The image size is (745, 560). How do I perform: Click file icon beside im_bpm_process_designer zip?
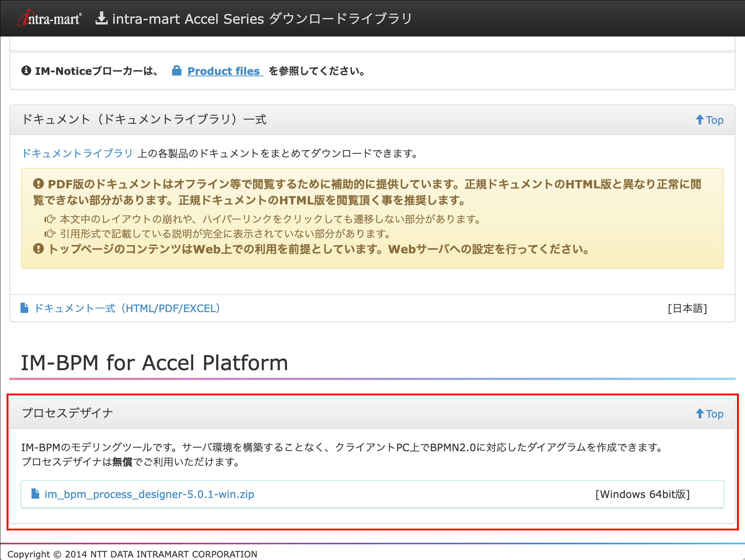(35, 494)
